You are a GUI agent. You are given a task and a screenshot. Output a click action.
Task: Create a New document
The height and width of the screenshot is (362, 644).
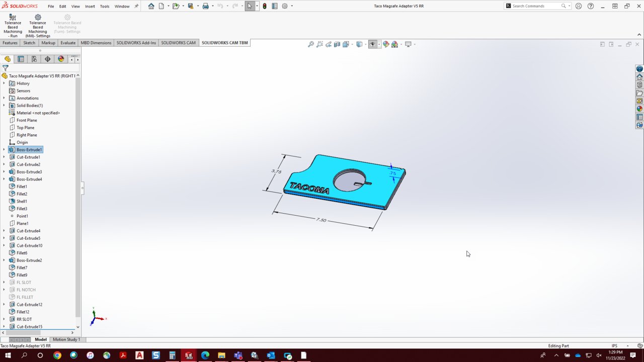pos(162,6)
